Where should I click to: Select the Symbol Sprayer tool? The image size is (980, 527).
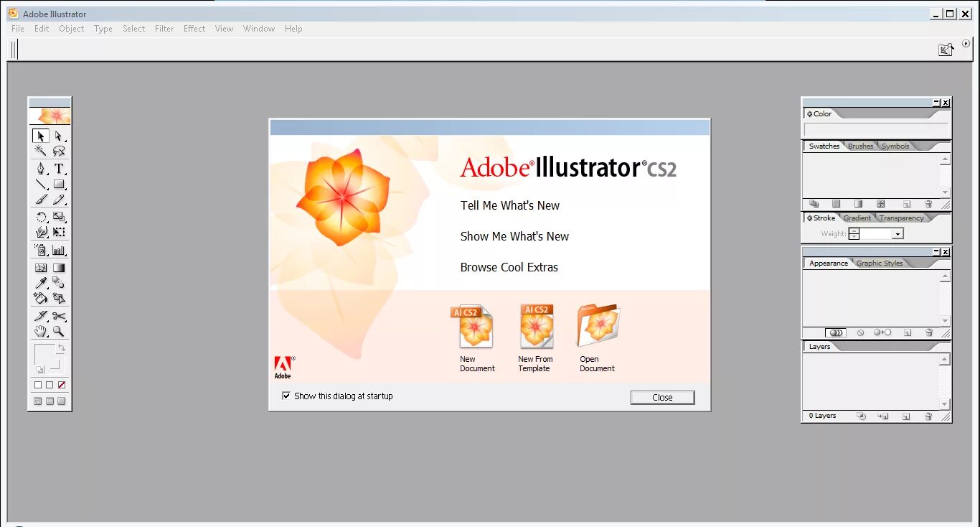[x=41, y=251]
